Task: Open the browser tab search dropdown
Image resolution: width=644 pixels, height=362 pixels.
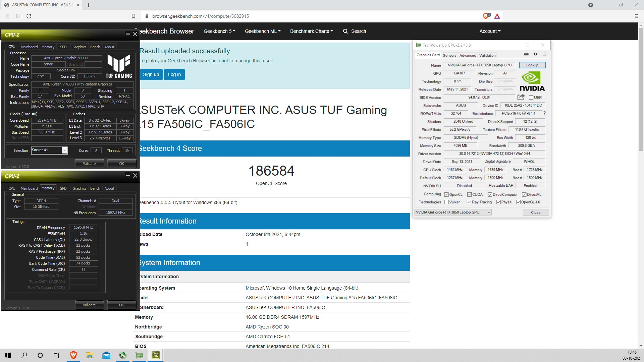Action: [x=591, y=5]
